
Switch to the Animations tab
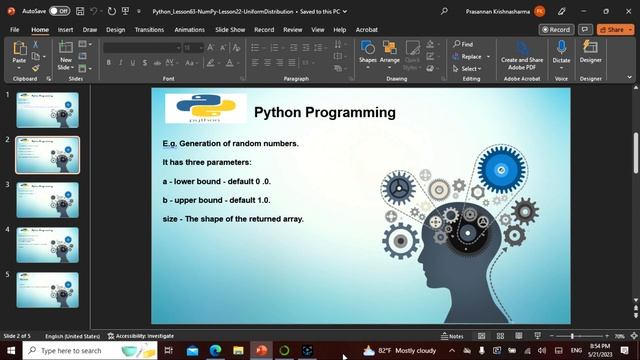click(x=189, y=29)
